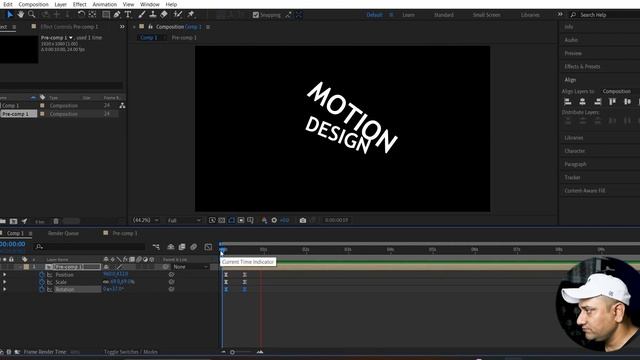Open the Window menu
Viewport: 640px width, 360px height.
pos(150,4)
